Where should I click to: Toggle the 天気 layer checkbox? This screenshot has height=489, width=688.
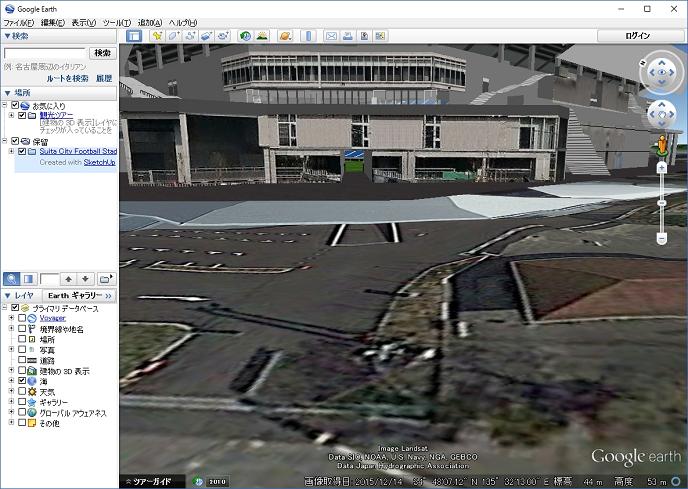[22, 392]
